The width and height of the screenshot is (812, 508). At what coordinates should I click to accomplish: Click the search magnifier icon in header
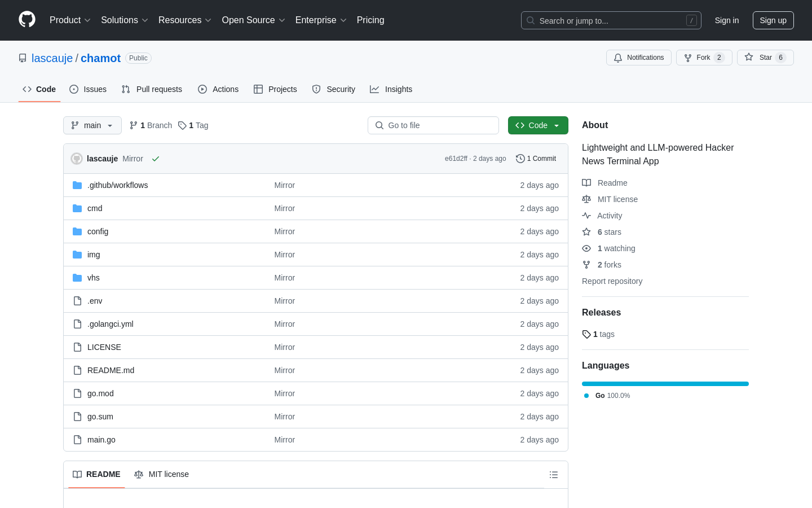pyautogui.click(x=531, y=20)
